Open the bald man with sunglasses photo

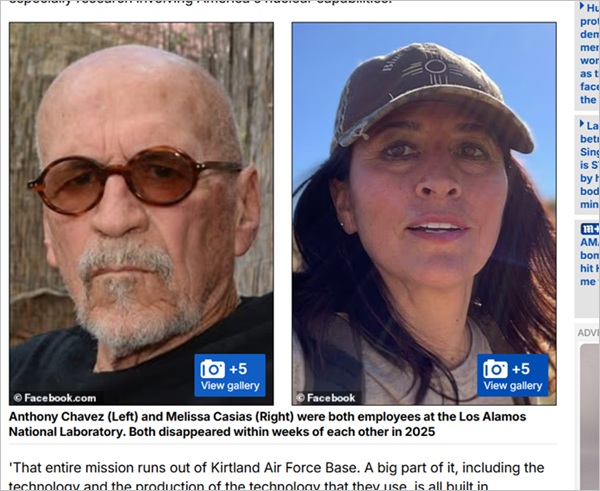coord(141,214)
